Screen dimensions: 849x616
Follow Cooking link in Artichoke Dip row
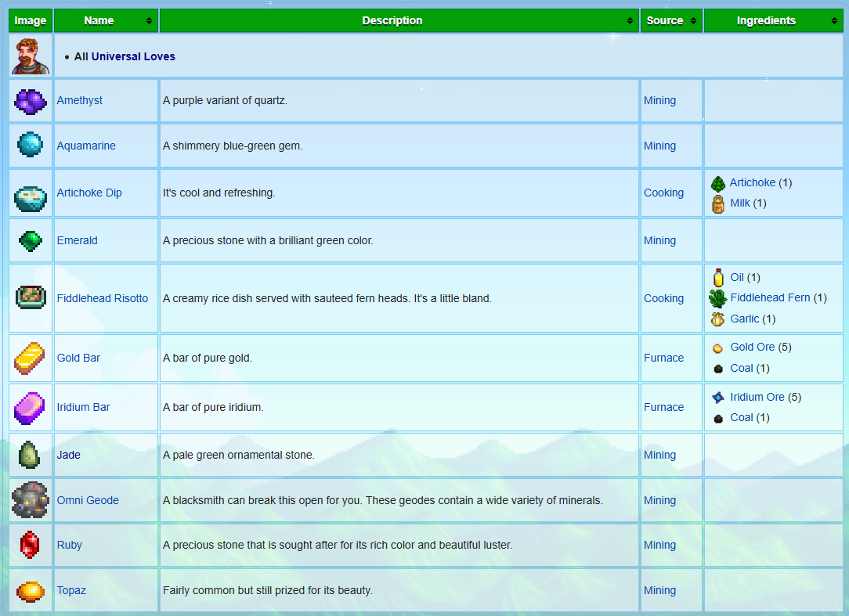click(x=664, y=193)
